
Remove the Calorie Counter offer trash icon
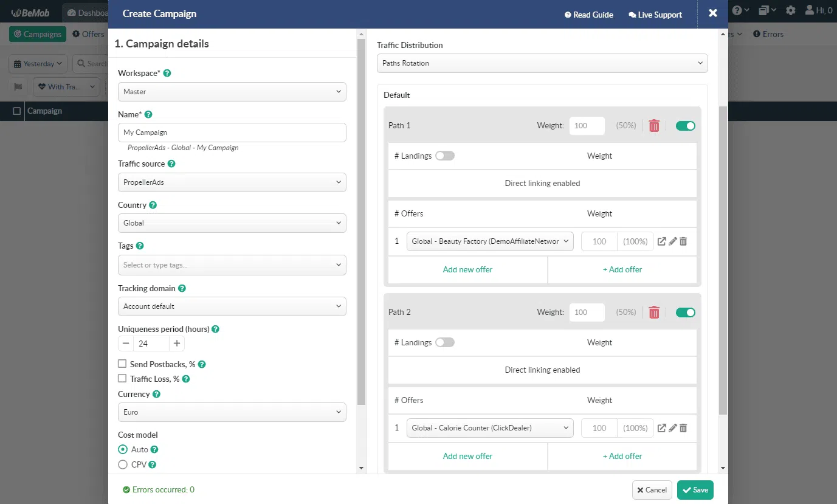[x=683, y=428]
